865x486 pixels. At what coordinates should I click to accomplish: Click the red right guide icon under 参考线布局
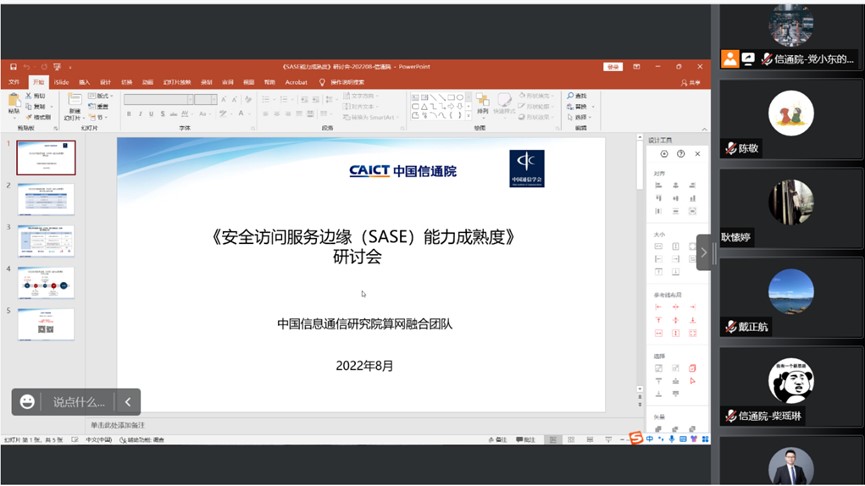(x=692, y=307)
